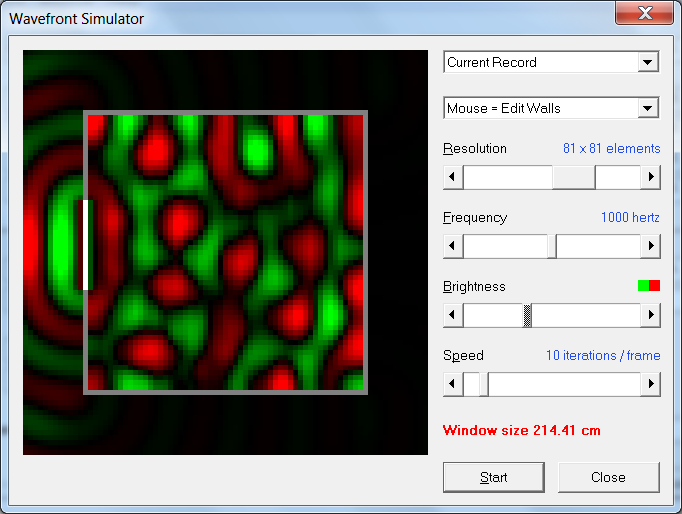Click the Speed slider left arrow

[x=452, y=384]
